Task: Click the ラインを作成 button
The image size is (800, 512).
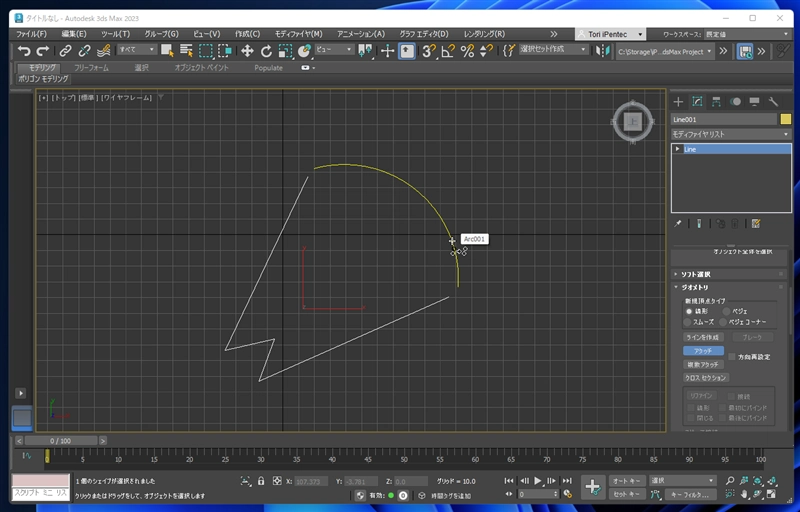Action: tap(703, 338)
